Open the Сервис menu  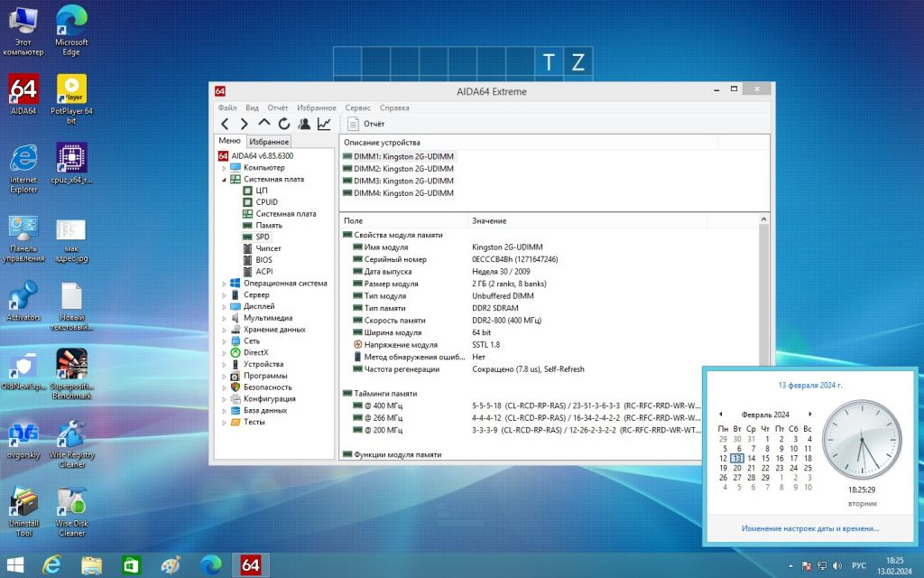click(x=357, y=108)
